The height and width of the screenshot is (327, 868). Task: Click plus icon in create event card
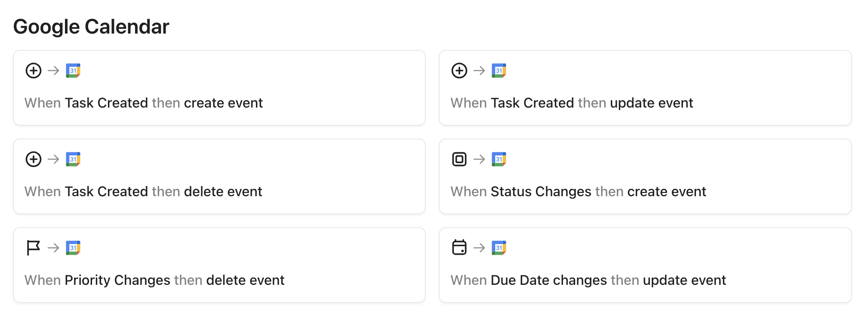(x=34, y=71)
